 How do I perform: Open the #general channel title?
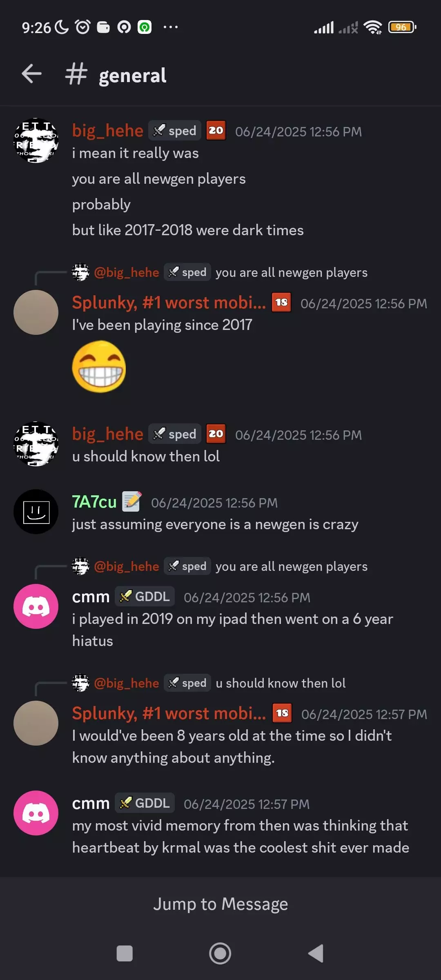pos(116,75)
